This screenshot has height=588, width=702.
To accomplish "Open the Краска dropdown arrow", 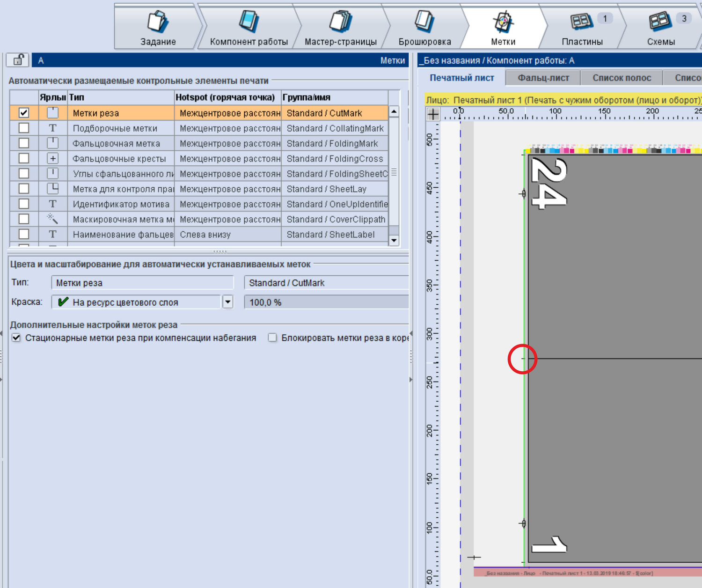I will tap(228, 302).
